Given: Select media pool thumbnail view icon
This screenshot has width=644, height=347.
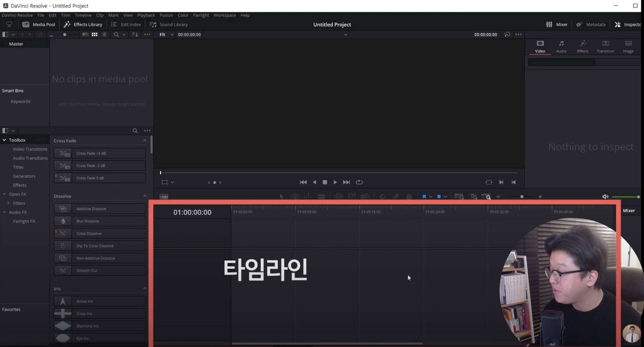Looking at the screenshot, I should [94, 35].
